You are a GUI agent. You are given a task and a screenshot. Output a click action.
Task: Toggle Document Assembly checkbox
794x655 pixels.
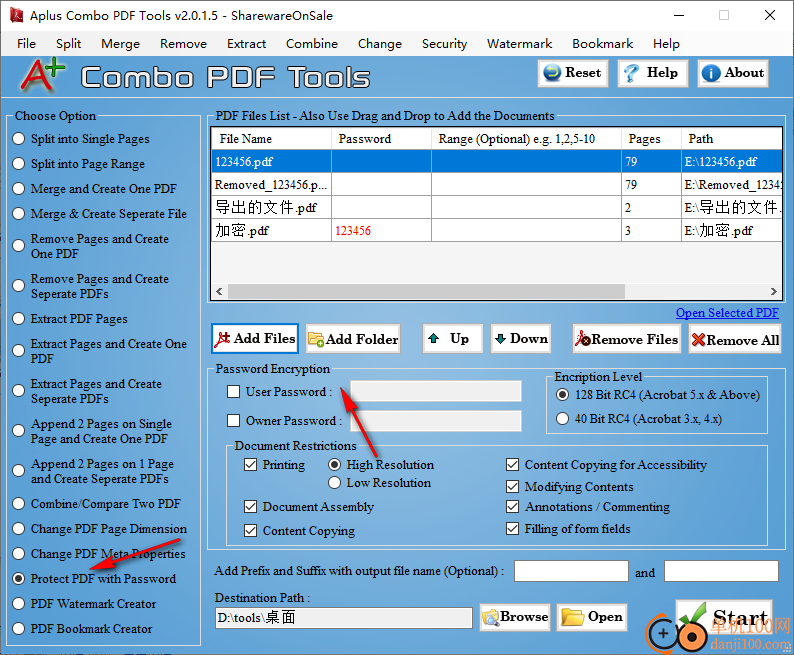point(250,507)
